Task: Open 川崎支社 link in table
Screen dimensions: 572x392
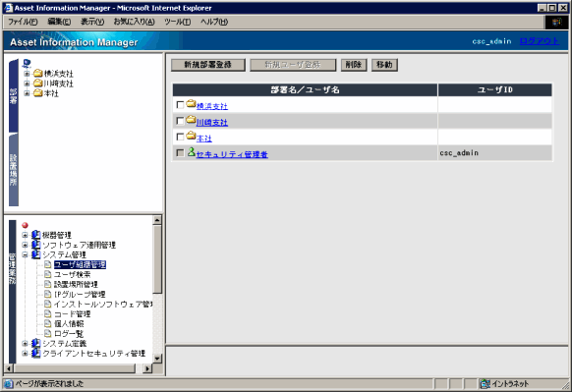Action: [212, 122]
